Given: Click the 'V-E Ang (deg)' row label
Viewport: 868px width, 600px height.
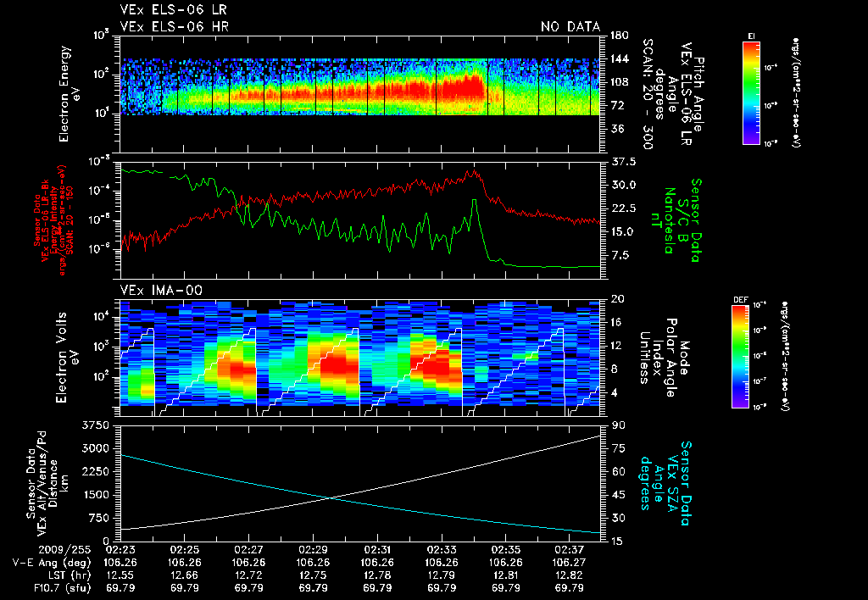Looking at the screenshot, I should [x=52, y=563].
